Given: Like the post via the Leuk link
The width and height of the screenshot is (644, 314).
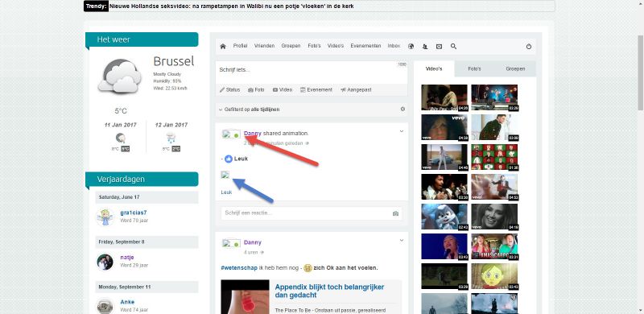Looking at the screenshot, I should point(226,192).
